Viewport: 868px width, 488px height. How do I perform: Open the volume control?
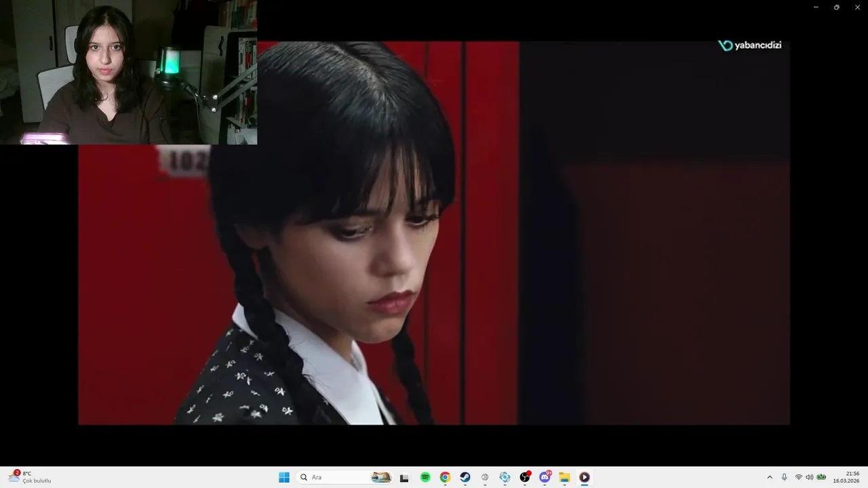809,477
